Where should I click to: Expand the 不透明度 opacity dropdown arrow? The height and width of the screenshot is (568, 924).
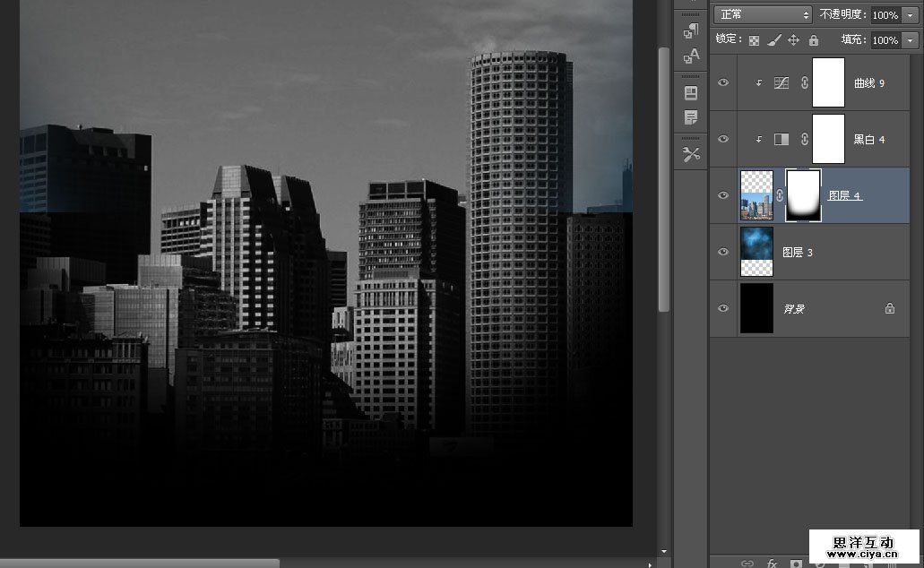pyautogui.click(x=911, y=15)
